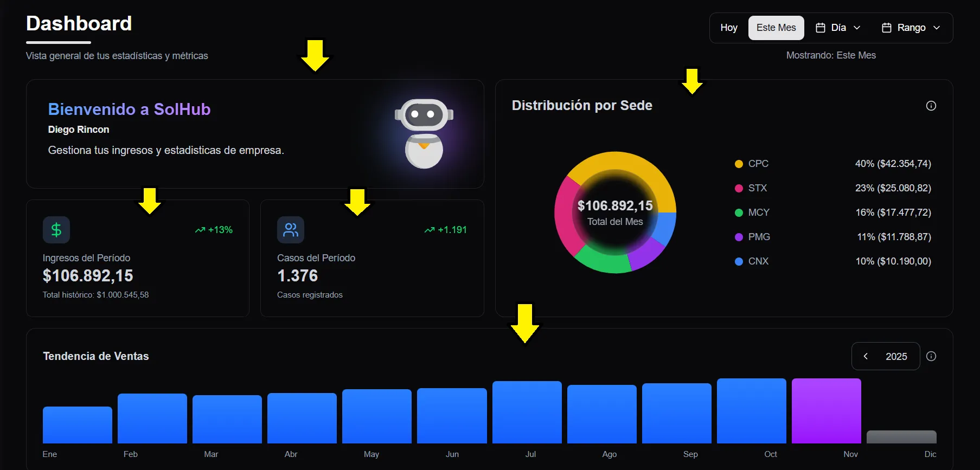Open the Día date dropdown

[838, 28]
